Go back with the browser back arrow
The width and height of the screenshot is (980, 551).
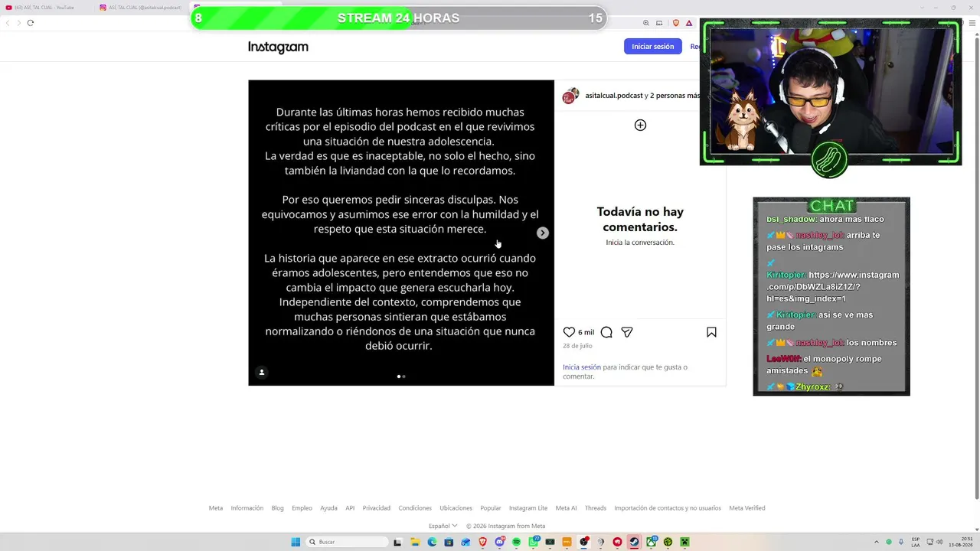click(8, 22)
